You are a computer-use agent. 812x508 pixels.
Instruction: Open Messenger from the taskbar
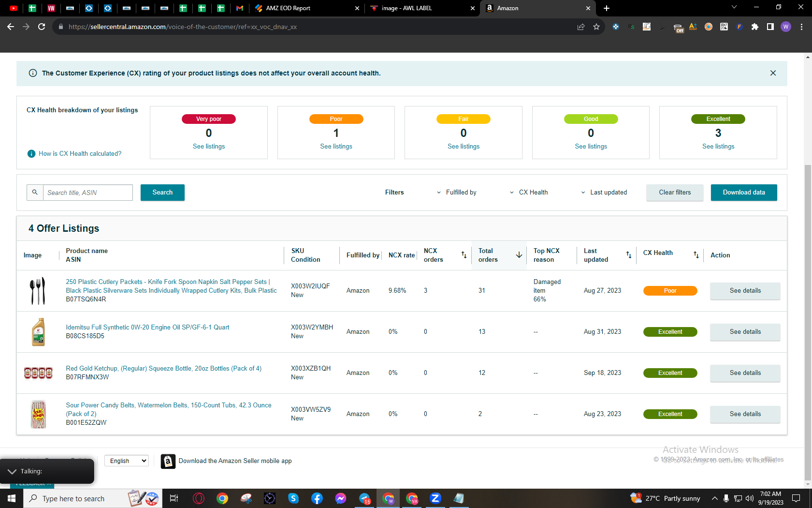point(341,498)
